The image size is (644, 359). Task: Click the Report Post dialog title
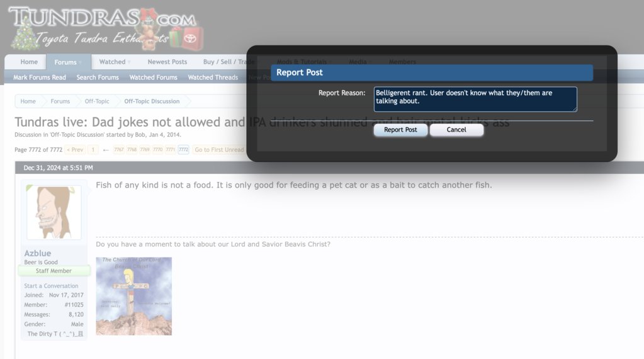click(x=300, y=72)
